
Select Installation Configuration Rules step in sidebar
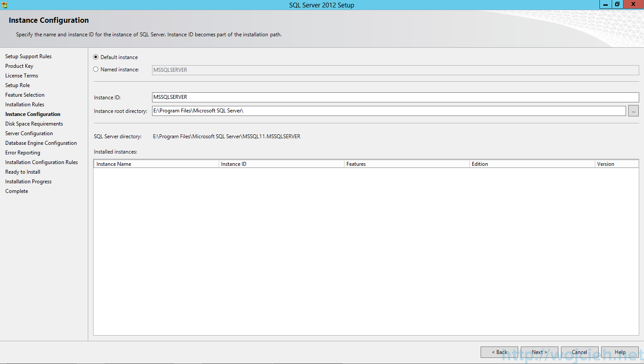(42, 162)
